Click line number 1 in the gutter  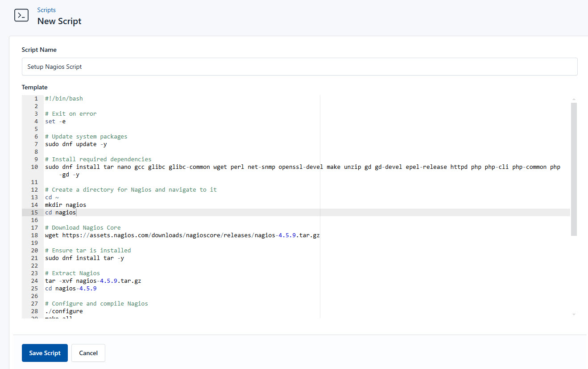[35, 98]
